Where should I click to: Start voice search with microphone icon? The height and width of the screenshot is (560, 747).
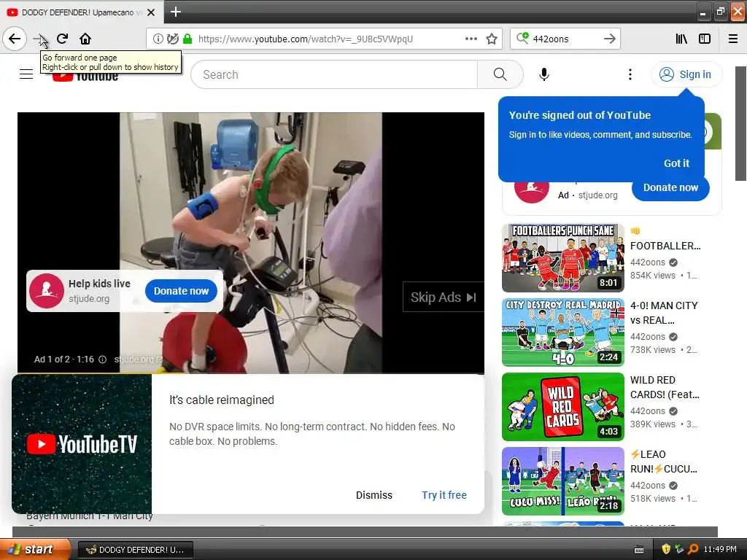point(544,74)
